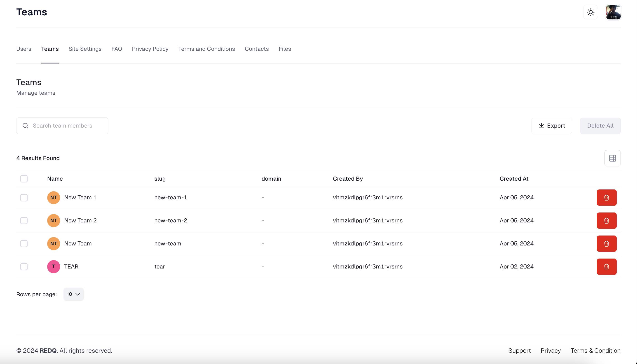Click the search magnifier icon

pos(26,126)
